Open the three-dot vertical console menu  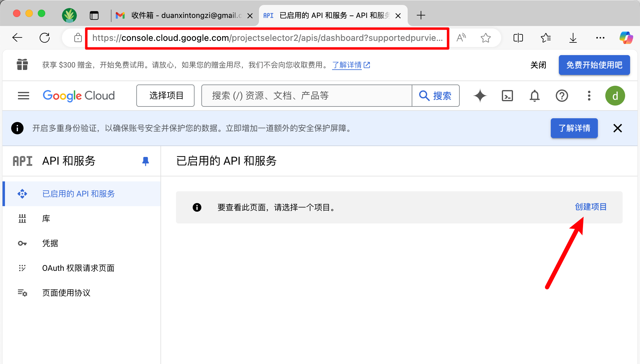pos(589,96)
